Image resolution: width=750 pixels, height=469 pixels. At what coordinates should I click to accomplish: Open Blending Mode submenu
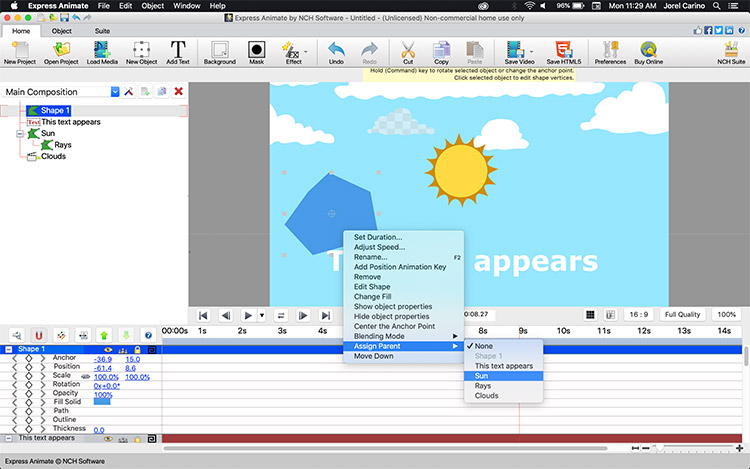[404, 336]
